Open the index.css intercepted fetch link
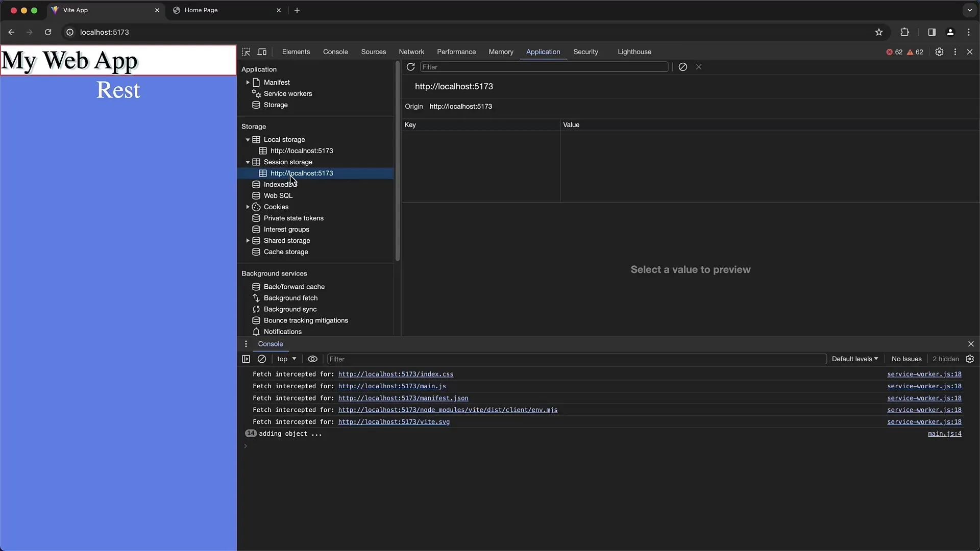Screen dimensions: 980x551 pos(396,374)
